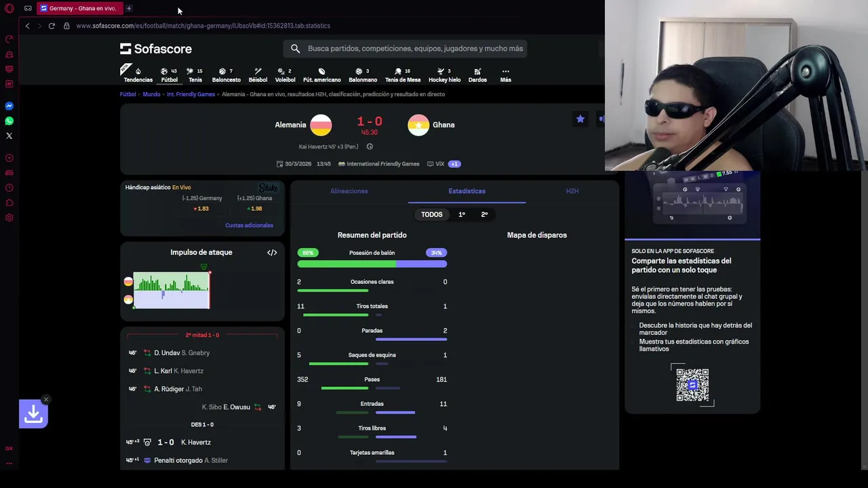The image size is (868, 488).
Task: Click the +1 TV channels badge
Action: click(454, 164)
